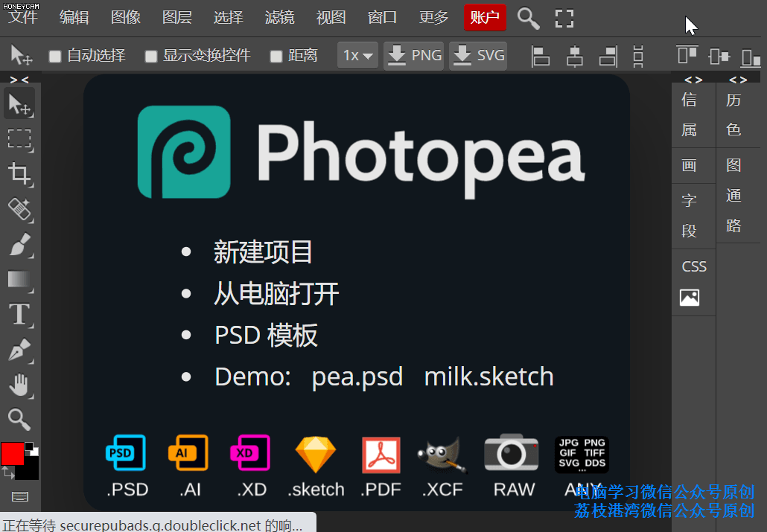The image size is (767, 532).
Task: Click the align top edges icon
Action: pos(687,55)
